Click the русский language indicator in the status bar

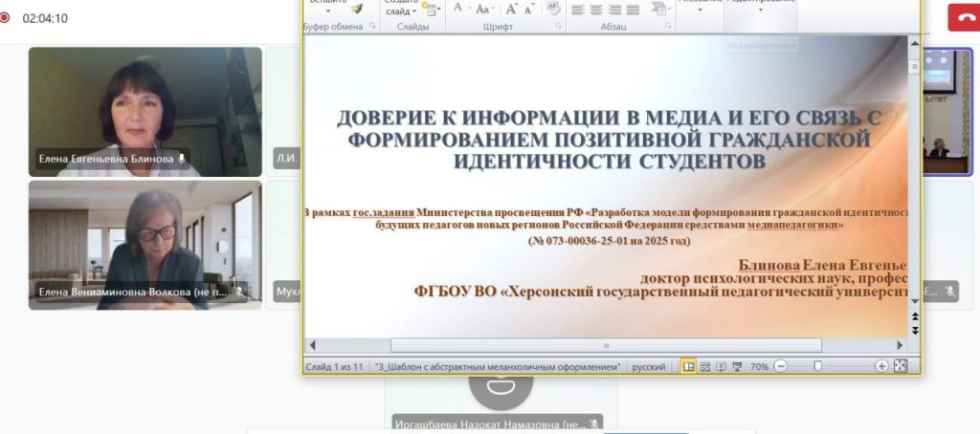[650, 366]
